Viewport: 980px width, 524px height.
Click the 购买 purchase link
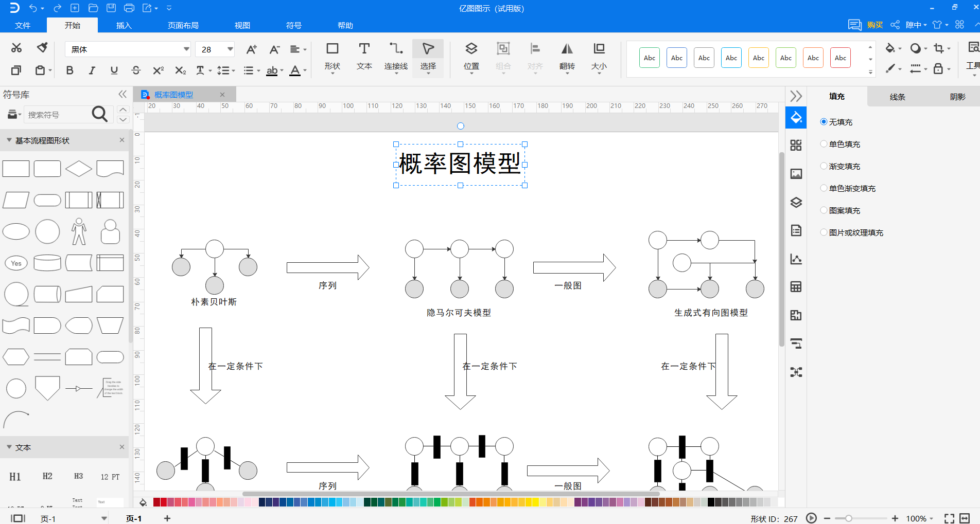coord(874,25)
